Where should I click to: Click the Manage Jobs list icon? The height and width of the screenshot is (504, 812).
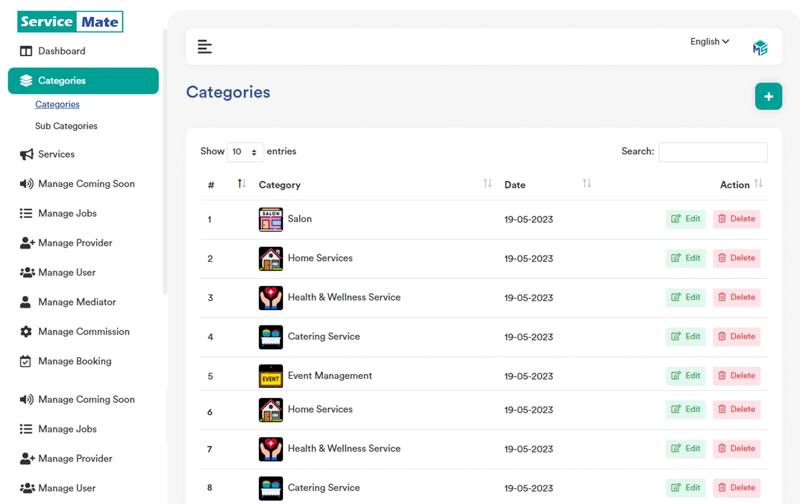pos(26,213)
